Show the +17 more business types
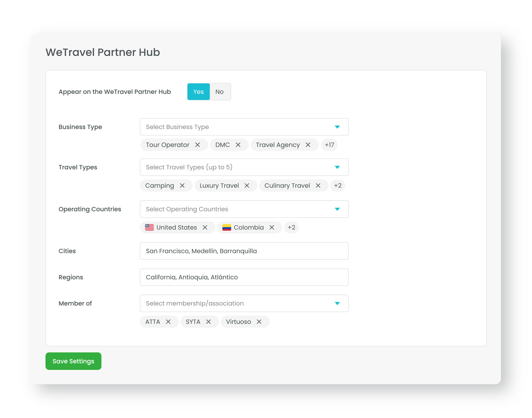 pyautogui.click(x=329, y=145)
